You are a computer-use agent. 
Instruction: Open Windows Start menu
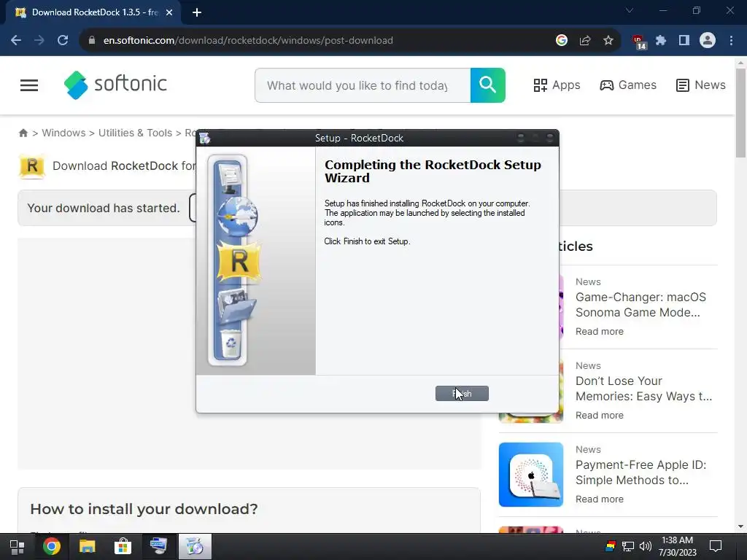18,547
